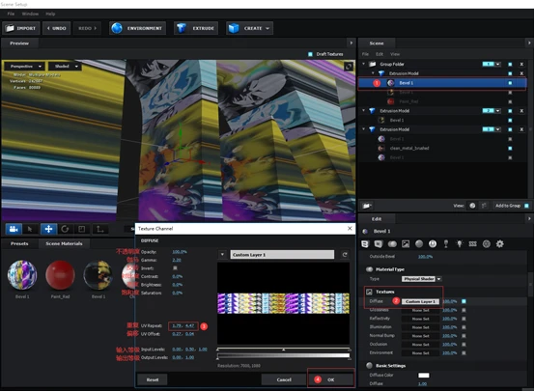Image resolution: width=535 pixels, height=392 pixels.
Task: Open the group 3 dropdown for Extrusion Model
Action: 498,129
